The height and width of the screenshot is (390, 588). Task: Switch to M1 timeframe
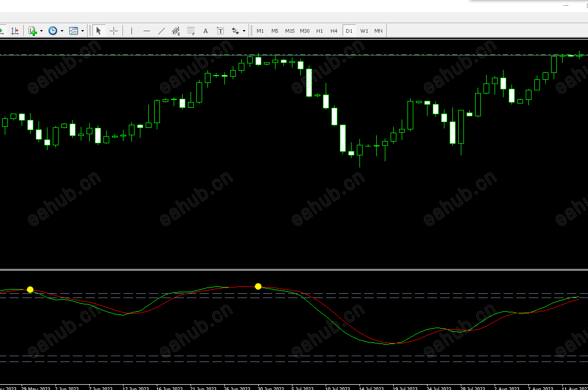click(260, 31)
